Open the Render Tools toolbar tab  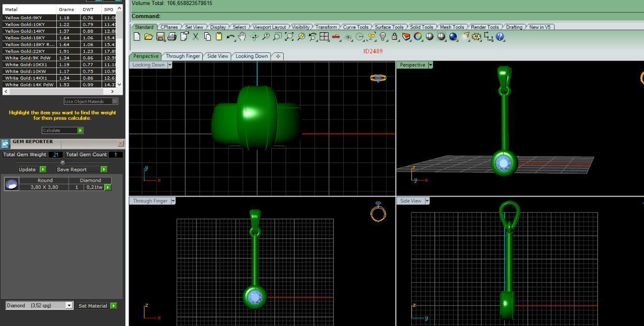coord(485,27)
